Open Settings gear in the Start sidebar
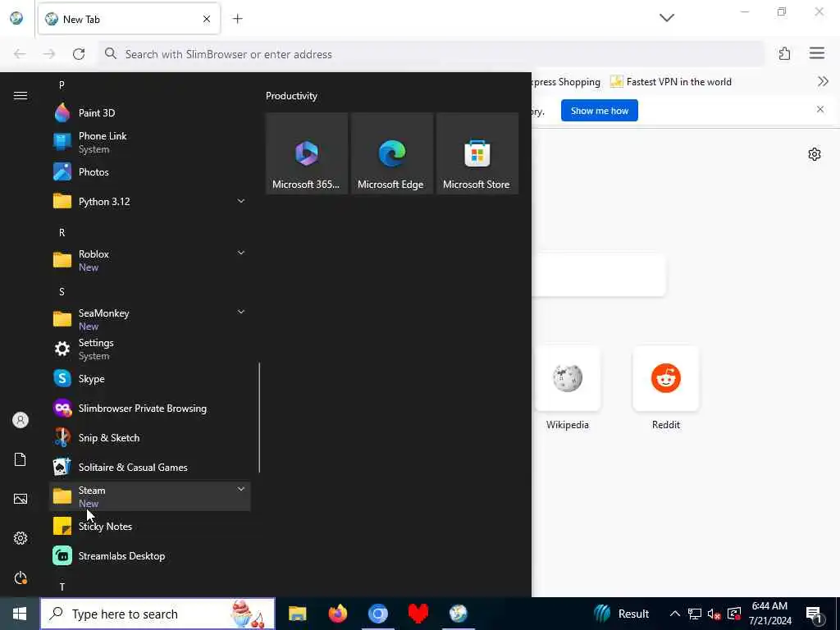This screenshot has height=630, width=840. tap(21, 538)
